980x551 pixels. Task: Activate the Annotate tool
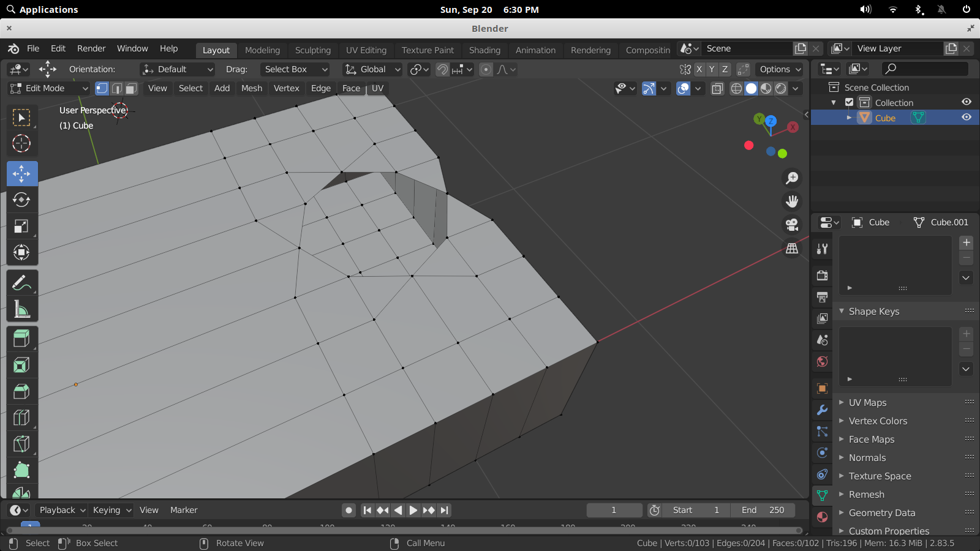coord(22,282)
